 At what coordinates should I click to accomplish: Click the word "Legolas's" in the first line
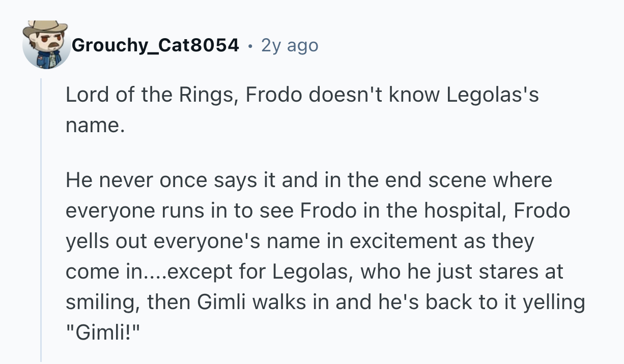pyautogui.click(x=493, y=96)
